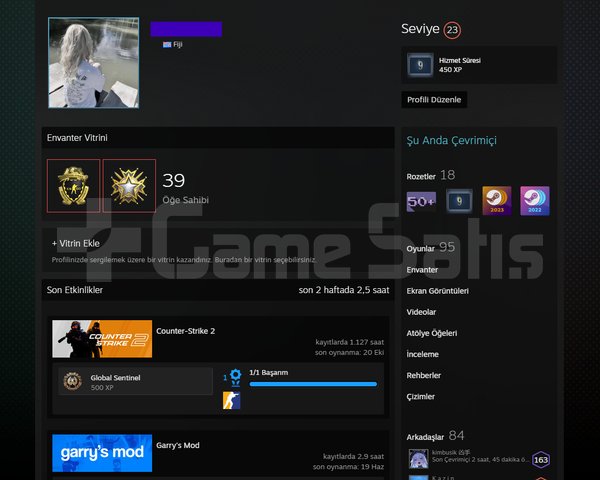This screenshot has width=600, height=480.
Task: Click the Envanter Vitrini header
Action: pyautogui.click(x=77, y=138)
